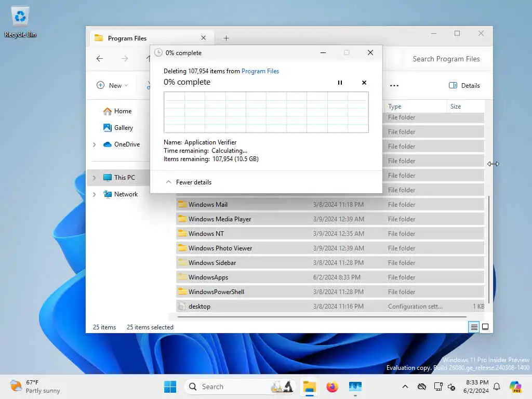Collapse the dialog with Fewer details

(189, 182)
